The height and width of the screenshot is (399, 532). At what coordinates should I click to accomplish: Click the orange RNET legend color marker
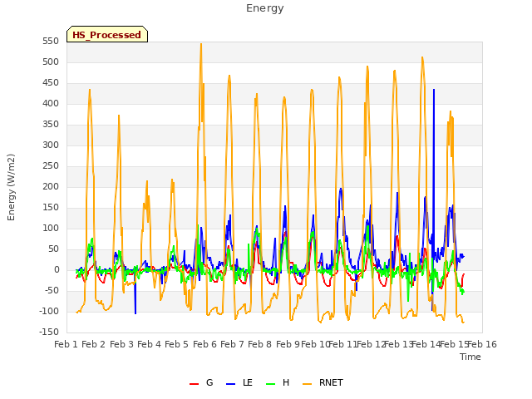coord(307,384)
